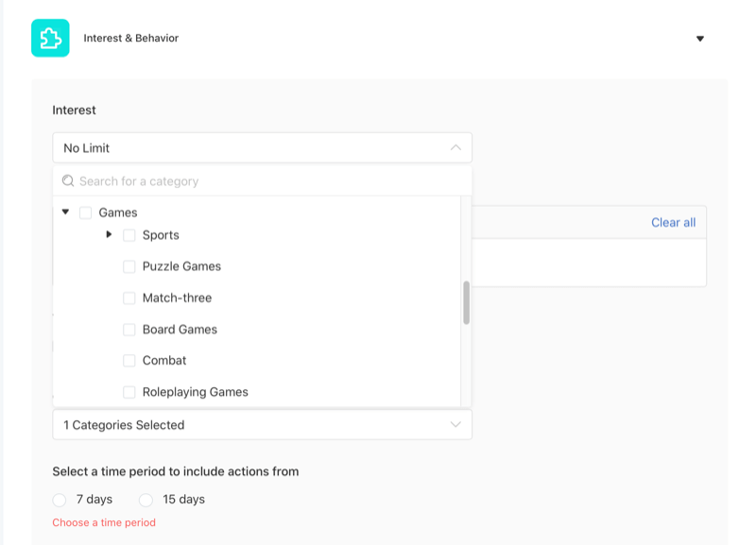Expand the Sports subcategory arrow

(109, 234)
